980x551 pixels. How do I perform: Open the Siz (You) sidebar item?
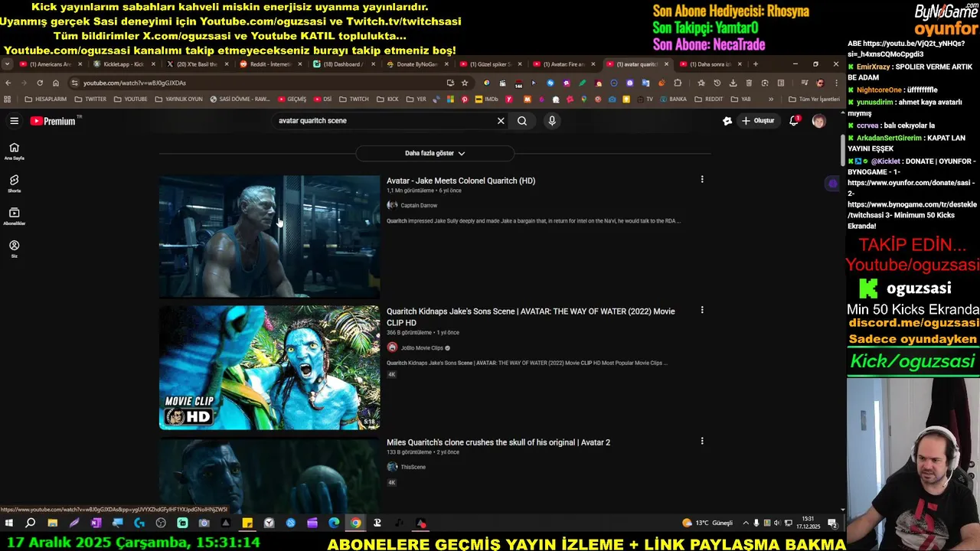click(x=14, y=249)
